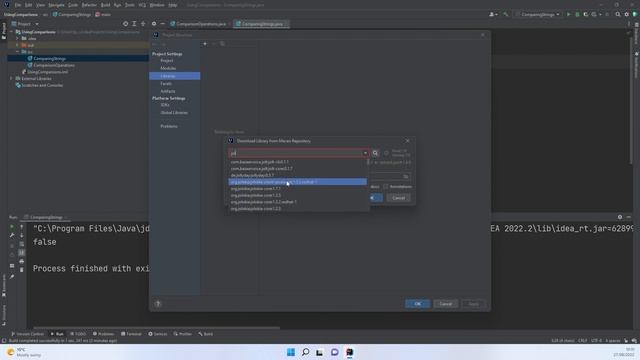
Task: Click the Rerun icon in the Run panel
Action: coord(12,227)
